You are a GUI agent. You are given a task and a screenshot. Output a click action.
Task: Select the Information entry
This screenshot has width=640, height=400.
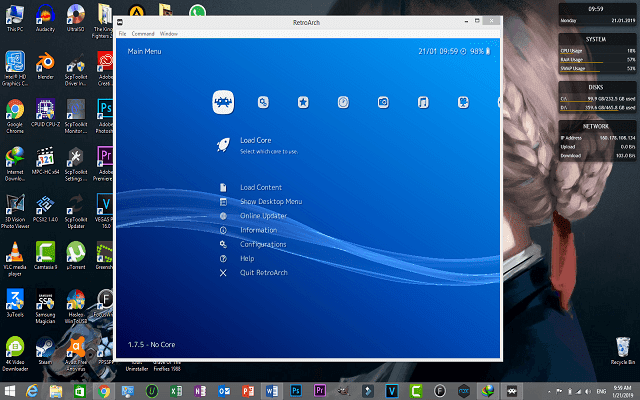pos(259,230)
